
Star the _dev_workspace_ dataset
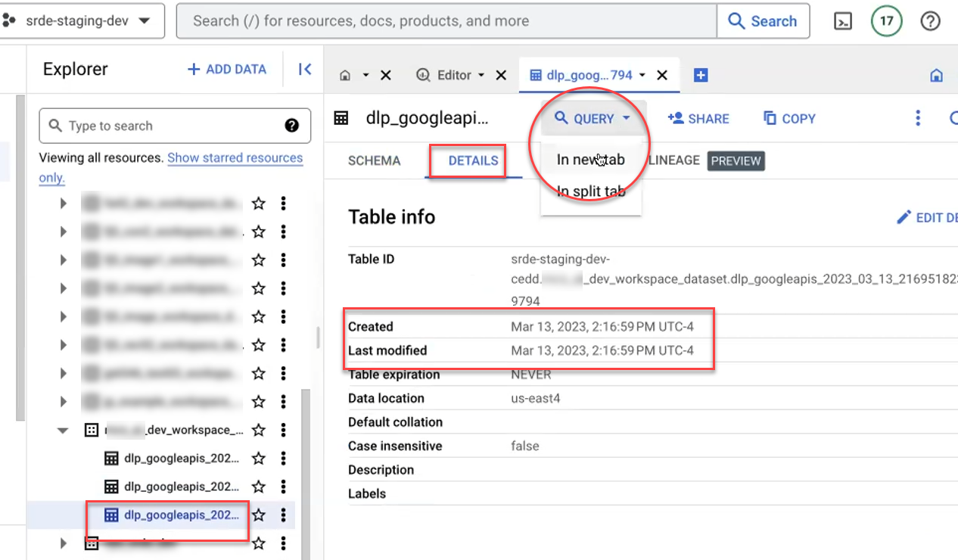click(x=259, y=430)
